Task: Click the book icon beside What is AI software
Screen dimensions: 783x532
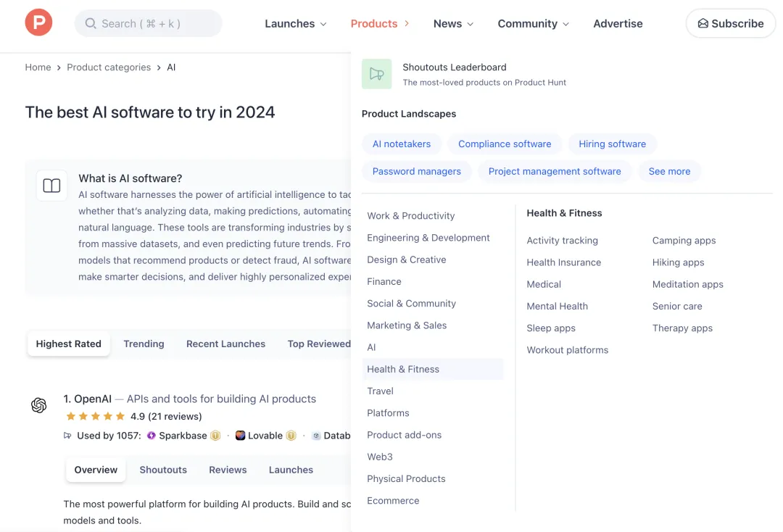Action: pos(51,186)
